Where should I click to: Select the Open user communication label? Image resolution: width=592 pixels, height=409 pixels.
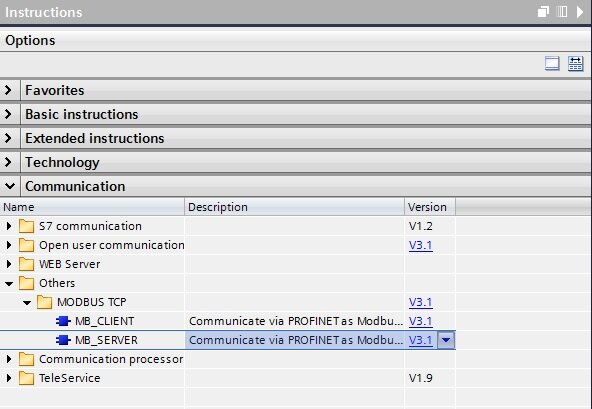[112, 245]
